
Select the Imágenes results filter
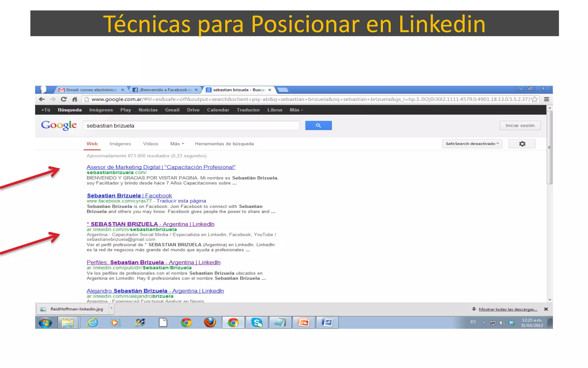120,144
